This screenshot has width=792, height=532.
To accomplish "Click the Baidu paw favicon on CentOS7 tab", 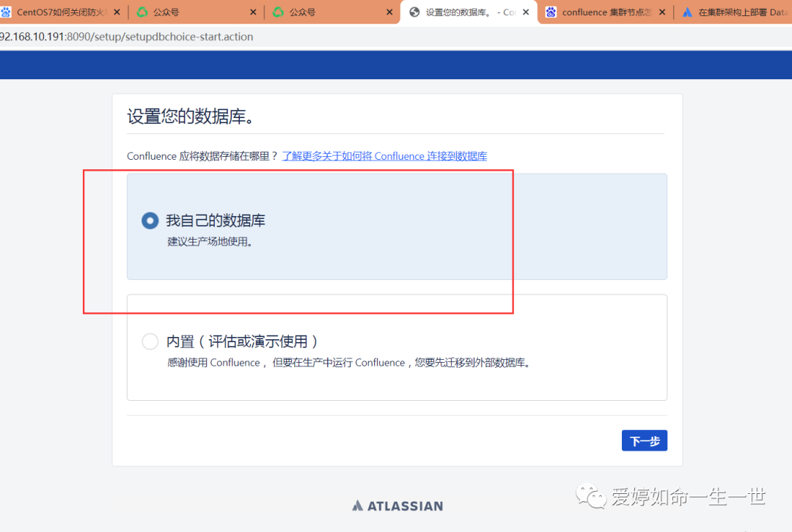I will click(6, 12).
